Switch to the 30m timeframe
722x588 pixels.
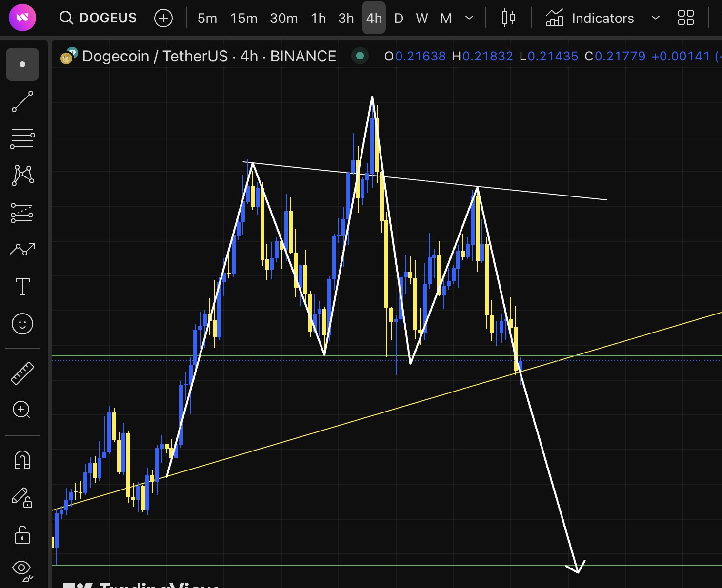(x=284, y=19)
